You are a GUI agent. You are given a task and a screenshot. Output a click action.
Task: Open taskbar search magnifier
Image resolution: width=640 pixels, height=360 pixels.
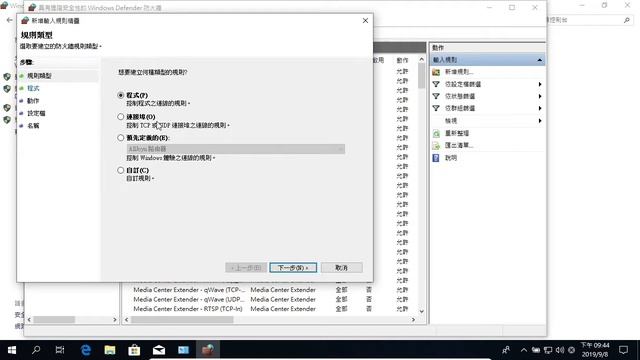[36, 350]
